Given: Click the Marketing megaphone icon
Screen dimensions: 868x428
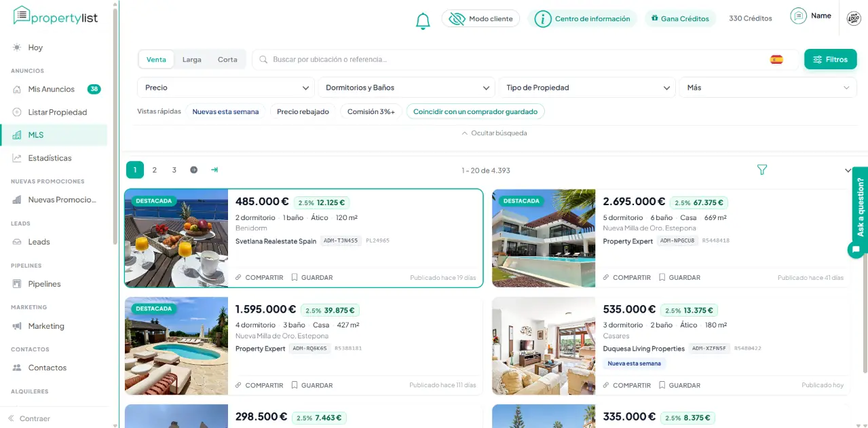Looking at the screenshot, I should (17, 326).
